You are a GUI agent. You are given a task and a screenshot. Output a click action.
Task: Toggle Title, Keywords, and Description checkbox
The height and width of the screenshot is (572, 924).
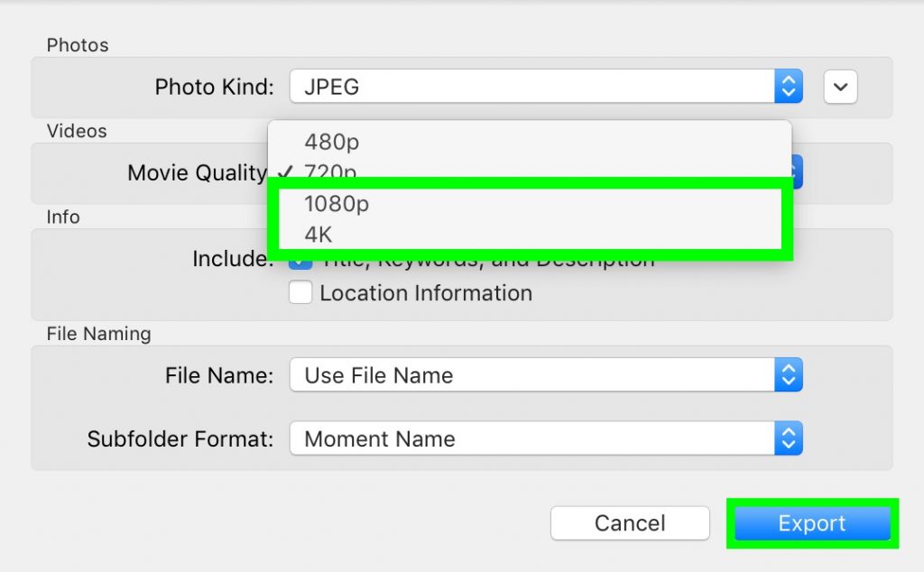(300, 263)
